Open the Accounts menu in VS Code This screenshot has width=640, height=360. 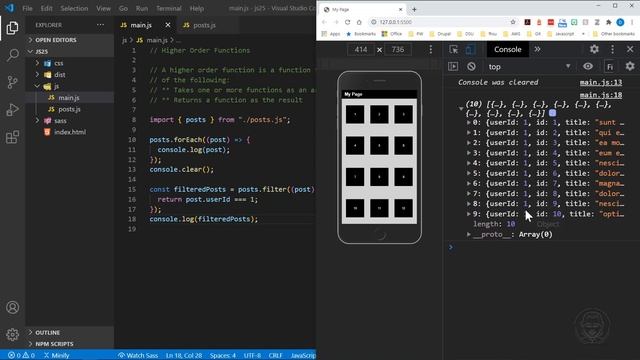click(12, 307)
